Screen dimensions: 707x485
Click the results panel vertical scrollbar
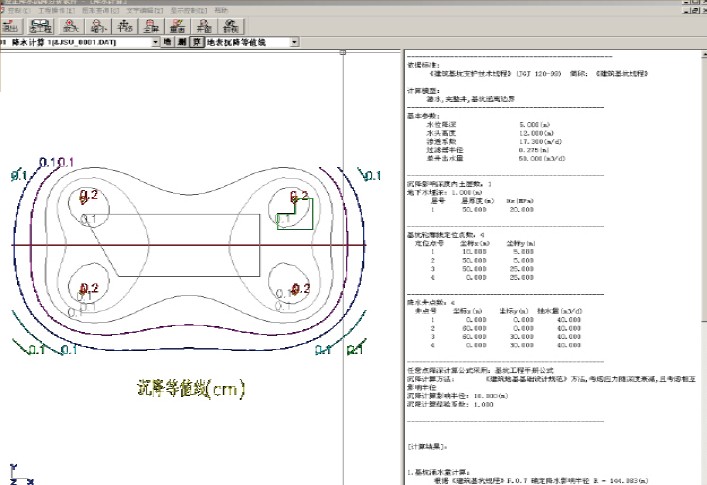tap(704, 268)
